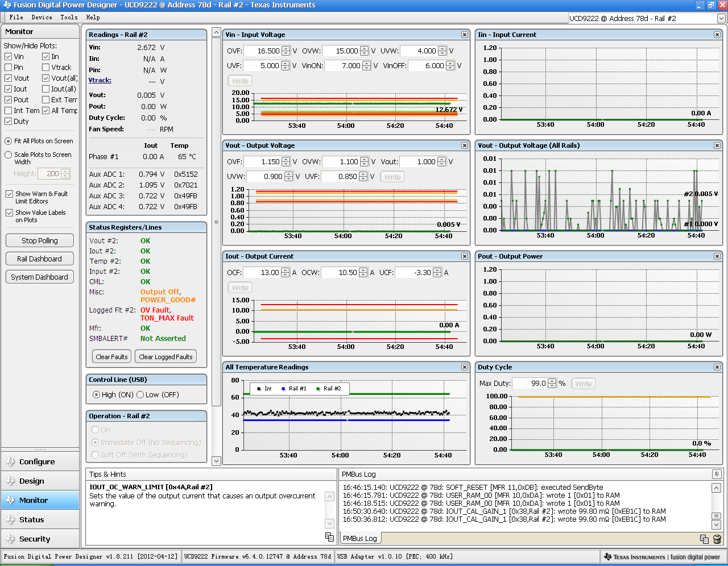The width and height of the screenshot is (728, 566).
Task: Click the Vin OVW value stepper
Action: coord(364,51)
